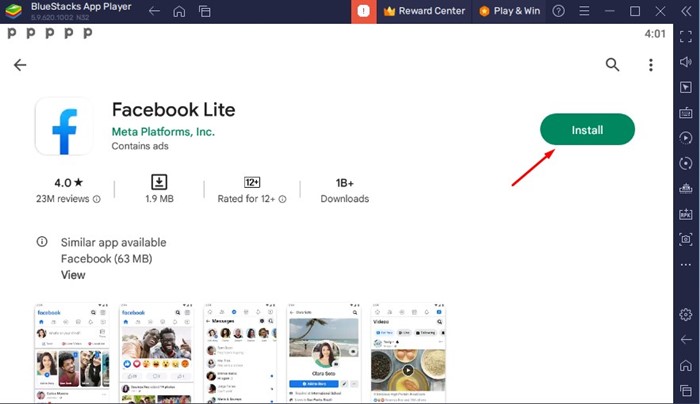Click the sidebar Android home icon

point(686,365)
